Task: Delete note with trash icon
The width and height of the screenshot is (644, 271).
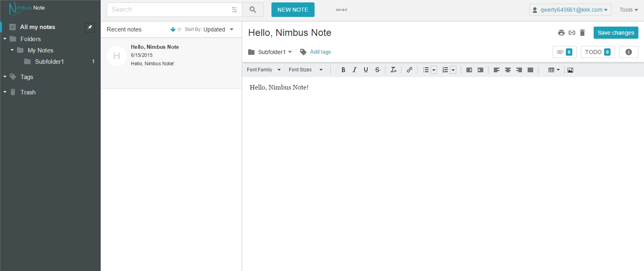Action: point(582,33)
